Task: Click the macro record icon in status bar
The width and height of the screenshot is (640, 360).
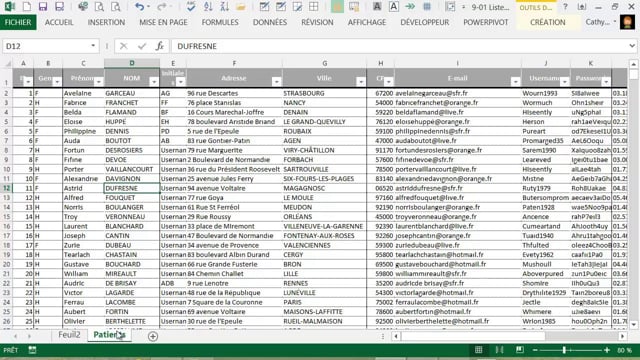Action: [32, 350]
